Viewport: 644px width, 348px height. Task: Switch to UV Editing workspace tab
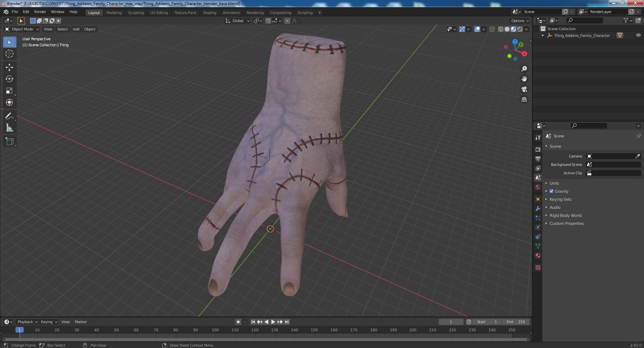click(159, 13)
